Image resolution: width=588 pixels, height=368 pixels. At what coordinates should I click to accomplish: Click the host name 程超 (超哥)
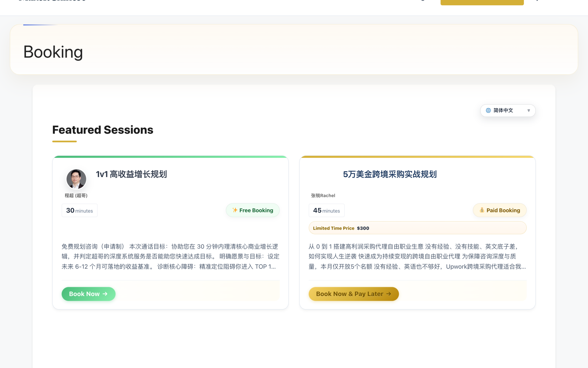tap(76, 195)
